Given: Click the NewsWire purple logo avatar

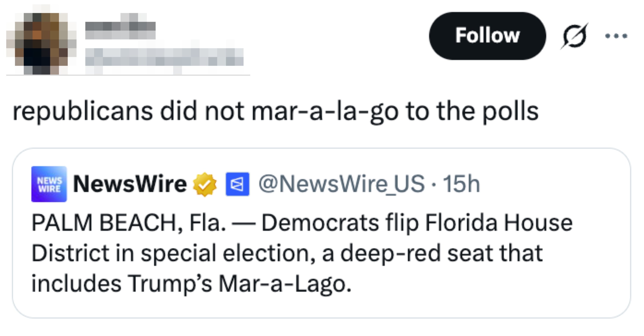Looking at the screenshot, I should (x=49, y=184).
